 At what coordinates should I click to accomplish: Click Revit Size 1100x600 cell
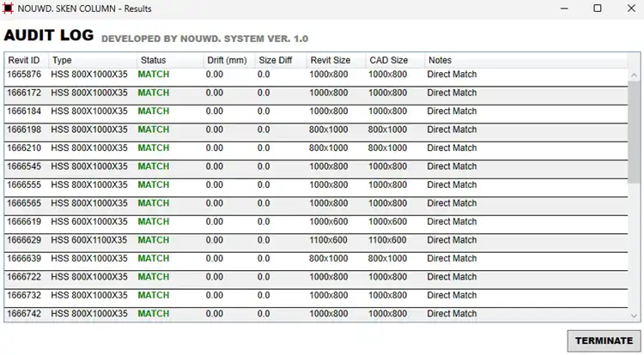[x=329, y=240]
